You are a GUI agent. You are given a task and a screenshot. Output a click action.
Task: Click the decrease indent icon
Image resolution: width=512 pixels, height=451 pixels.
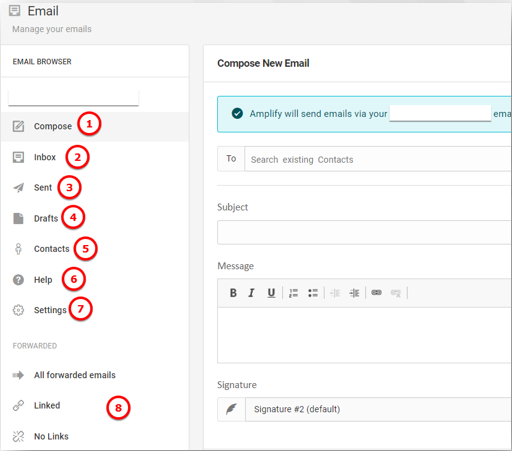tap(335, 293)
